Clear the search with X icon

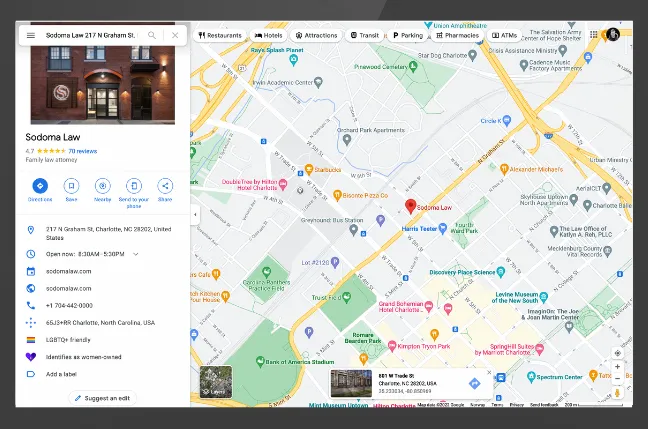tap(175, 35)
